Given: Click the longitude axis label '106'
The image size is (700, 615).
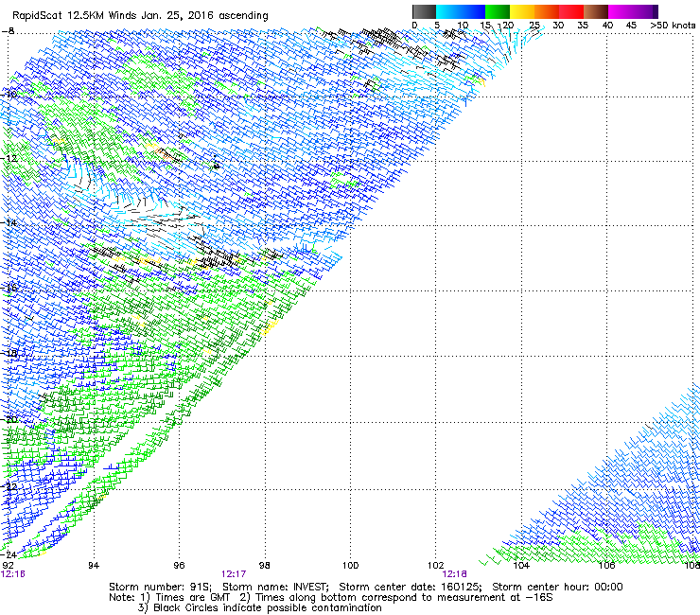Looking at the screenshot, I should tap(606, 566).
